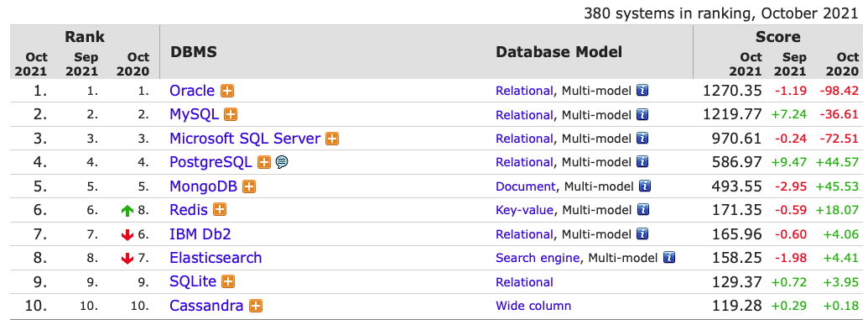Open the MongoDB link

pyautogui.click(x=203, y=186)
